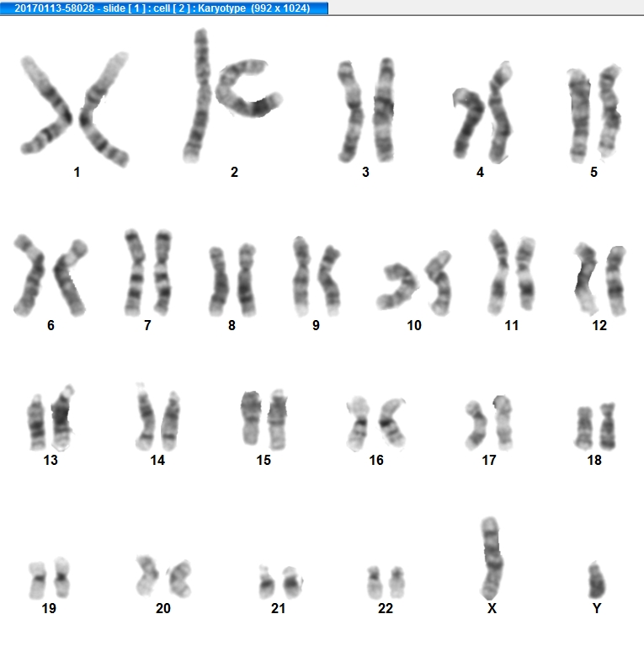Image resolution: width=644 pixels, height=646 pixels.
Task: Select the chromosome 13 pair image
Action: click(x=51, y=418)
